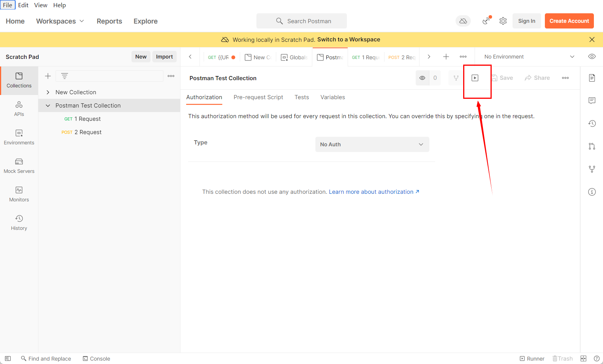Open the Workspaces dropdown
The height and width of the screenshot is (364, 603).
pyautogui.click(x=60, y=21)
